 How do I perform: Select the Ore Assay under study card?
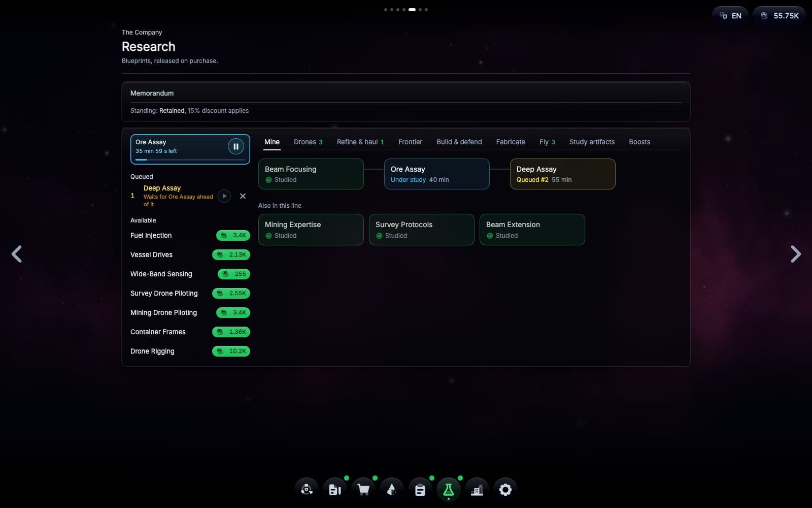pos(437,174)
